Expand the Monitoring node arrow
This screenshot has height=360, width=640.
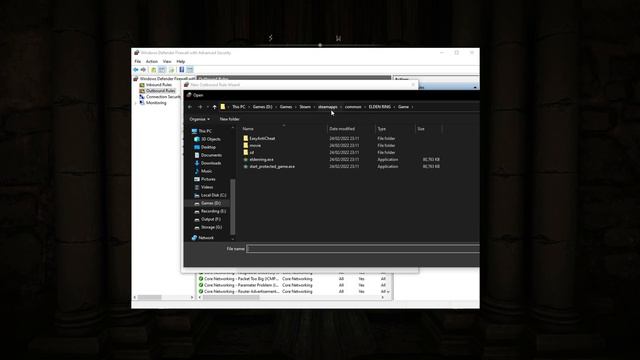click(x=136, y=103)
